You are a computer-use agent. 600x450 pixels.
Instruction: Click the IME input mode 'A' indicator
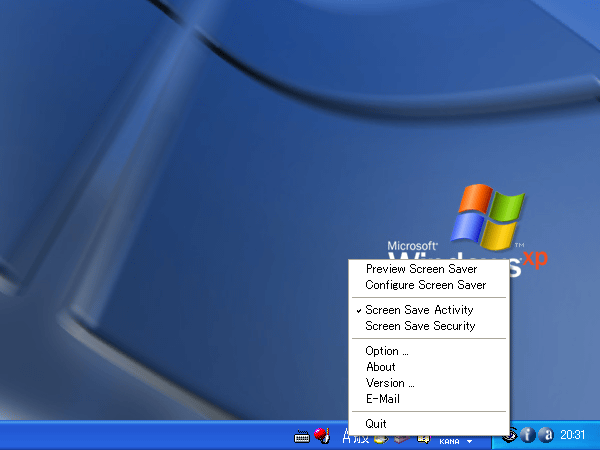coord(346,436)
